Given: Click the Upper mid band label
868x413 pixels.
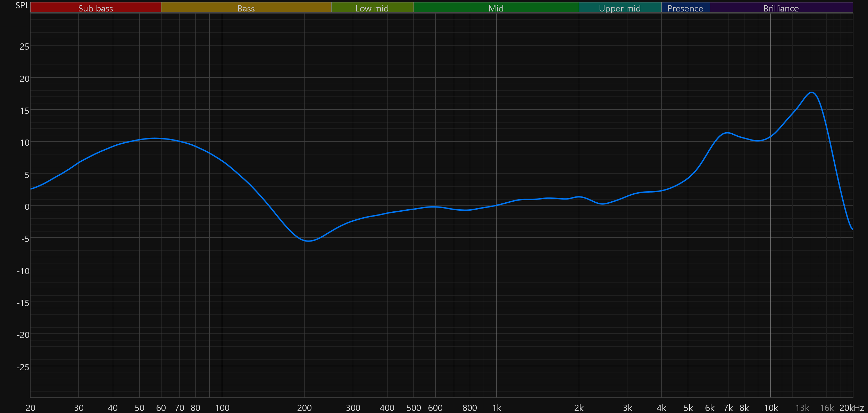Looking at the screenshot, I should click(x=620, y=8).
